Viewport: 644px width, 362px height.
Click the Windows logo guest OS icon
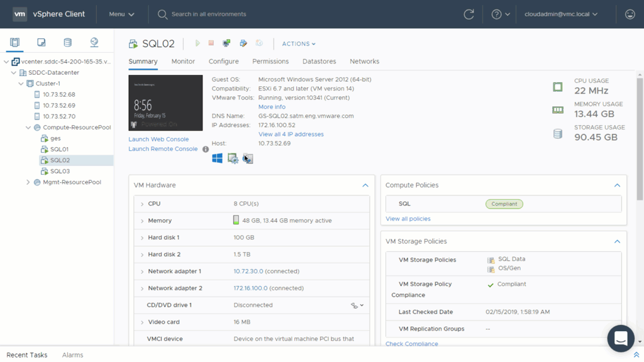217,158
